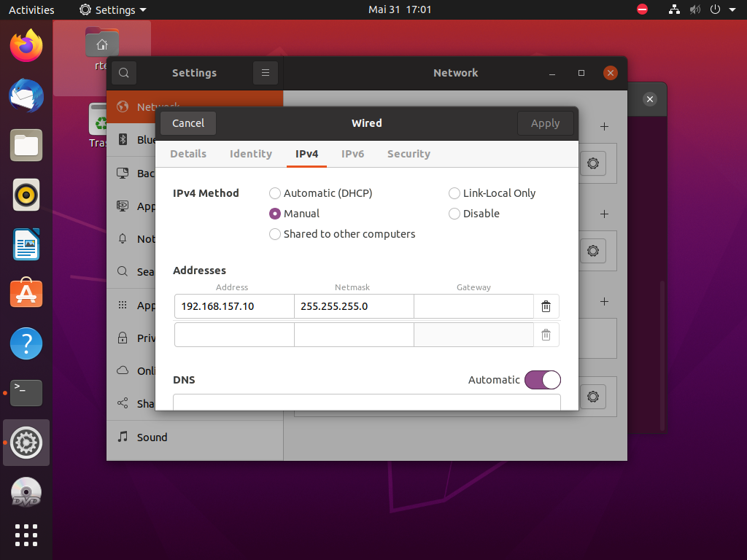The height and width of the screenshot is (560, 747).
Task: Choose Shared to other computers option
Action: coord(275,234)
